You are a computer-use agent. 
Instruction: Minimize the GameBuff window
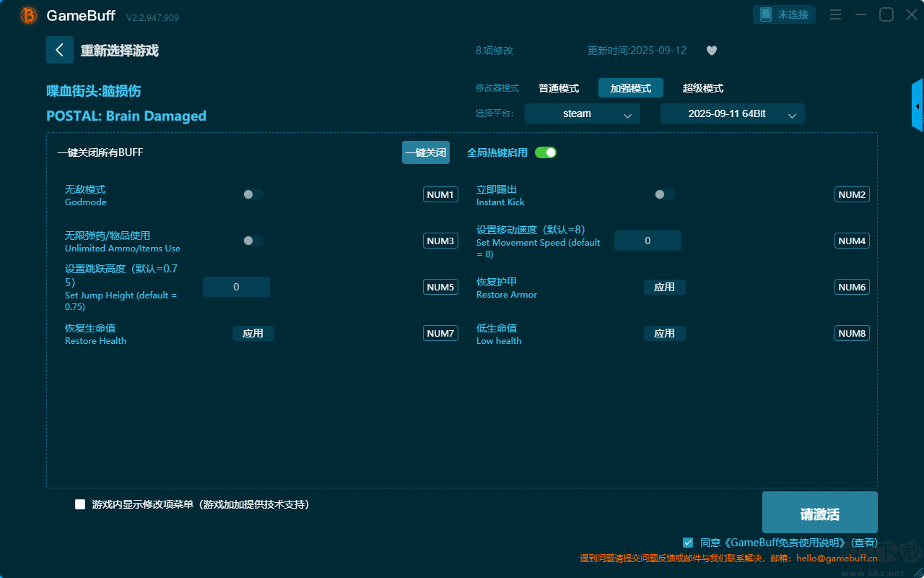click(860, 14)
